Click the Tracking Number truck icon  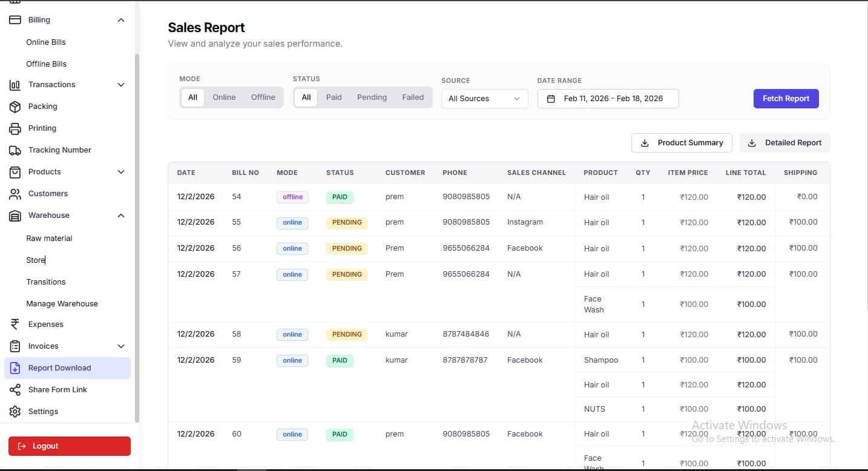pyautogui.click(x=15, y=150)
